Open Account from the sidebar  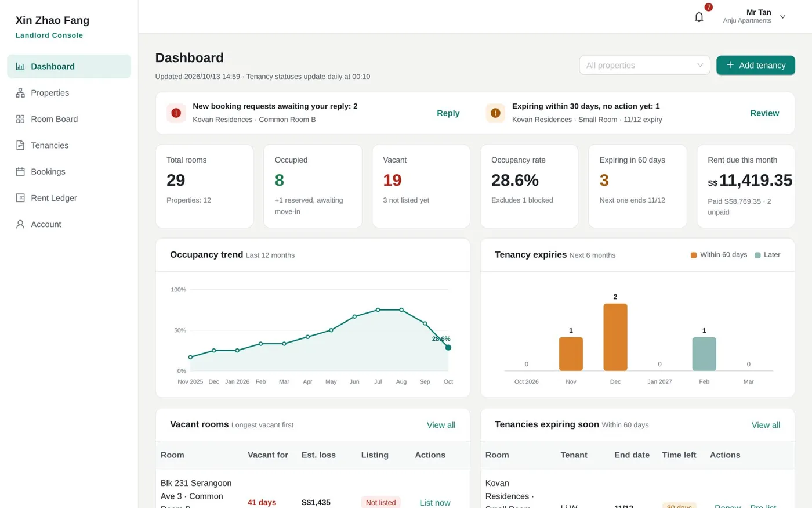(69, 224)
